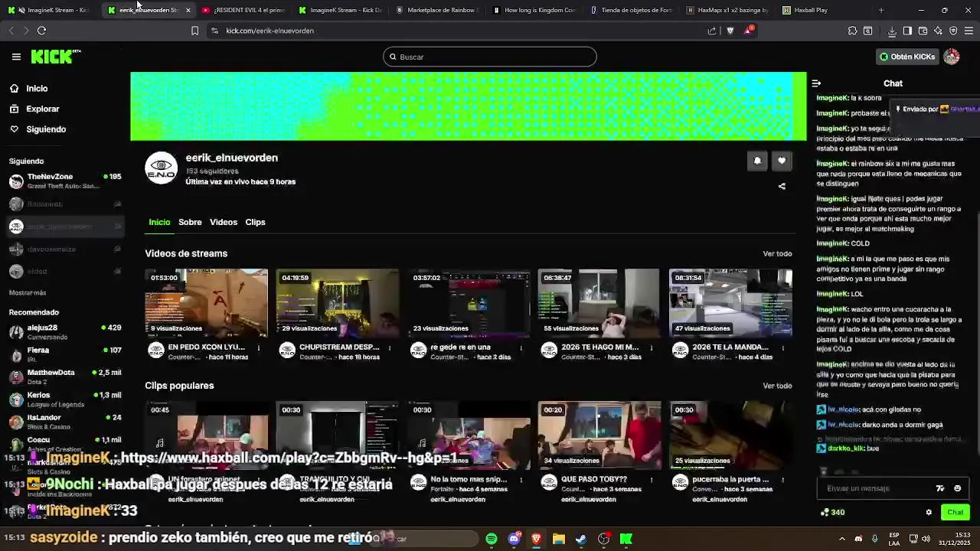Open options menu for re gede re en una video
980x551 pixels.
(x=521, y=348)
